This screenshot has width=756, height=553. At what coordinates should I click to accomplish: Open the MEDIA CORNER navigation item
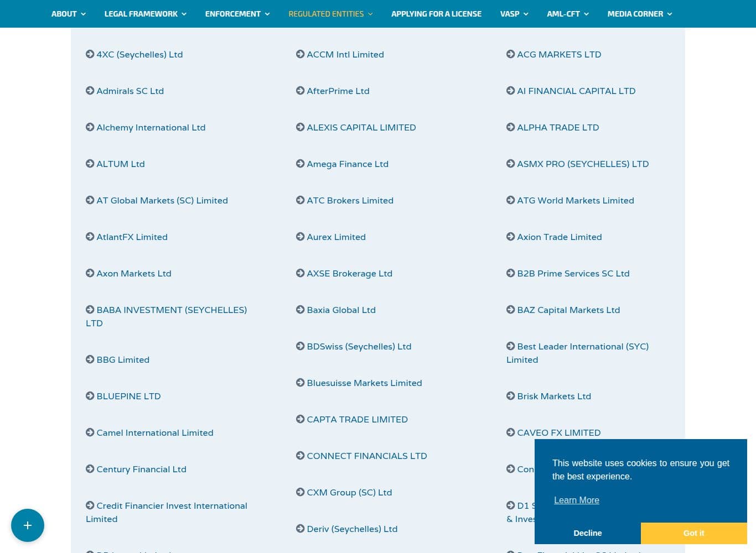coord(635,14)
